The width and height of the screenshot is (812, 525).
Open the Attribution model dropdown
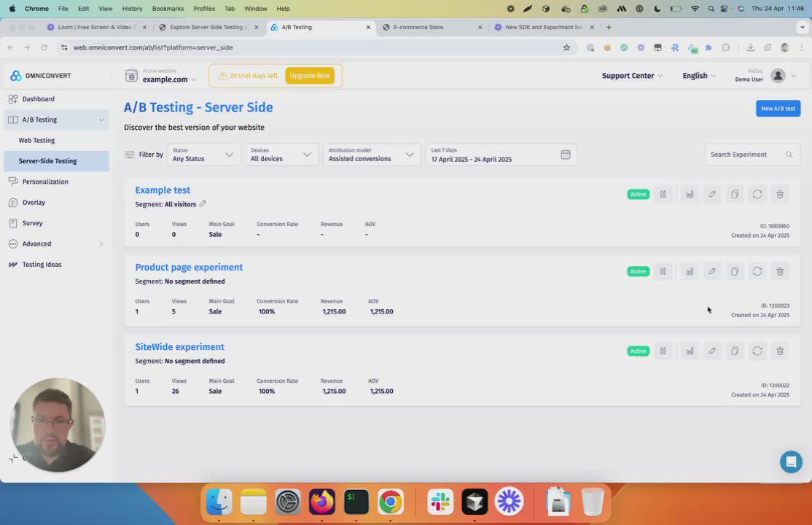coord(371,155)
